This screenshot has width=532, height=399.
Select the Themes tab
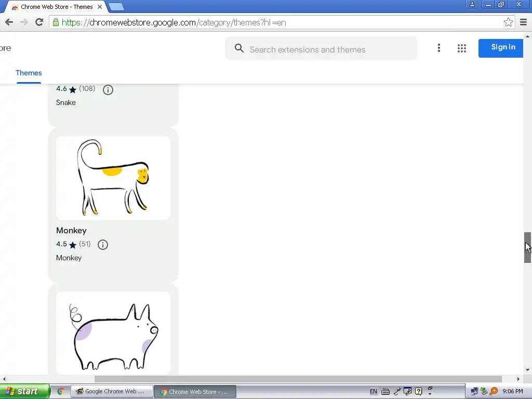pos(29,73)
